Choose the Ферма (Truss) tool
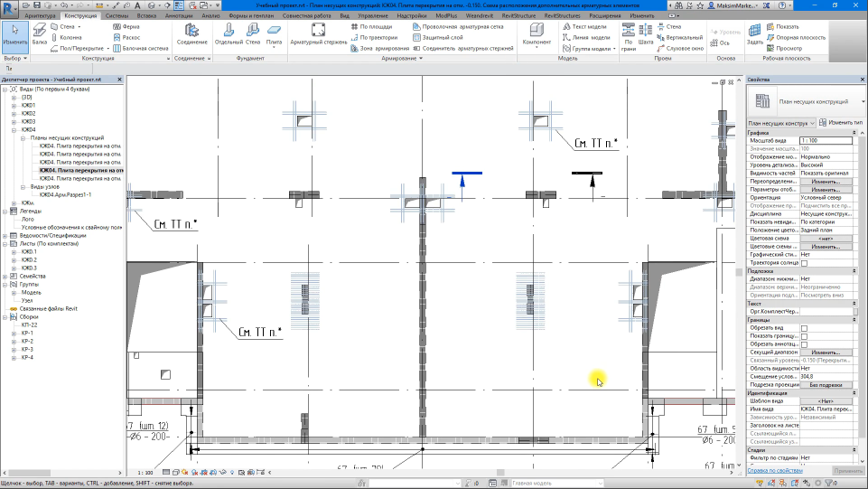Screen dimensions: 868x489 pyautogui.click(x=126, y=26)
